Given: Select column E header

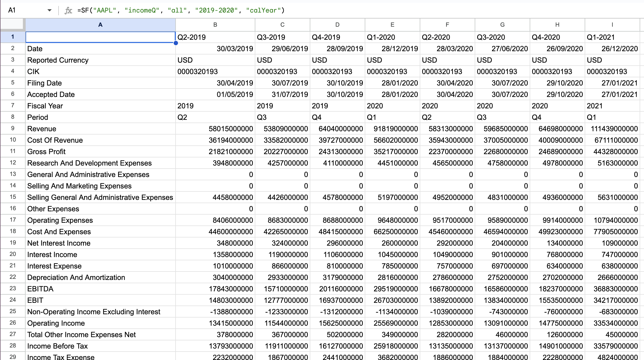Looking at the screenshot, I should click(x=392, y=25).
